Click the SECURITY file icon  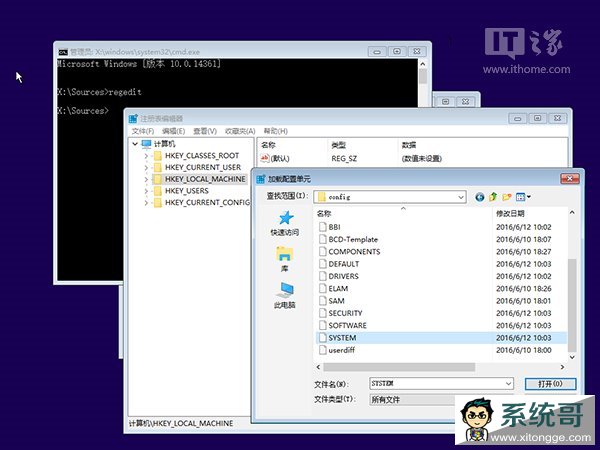323,313
